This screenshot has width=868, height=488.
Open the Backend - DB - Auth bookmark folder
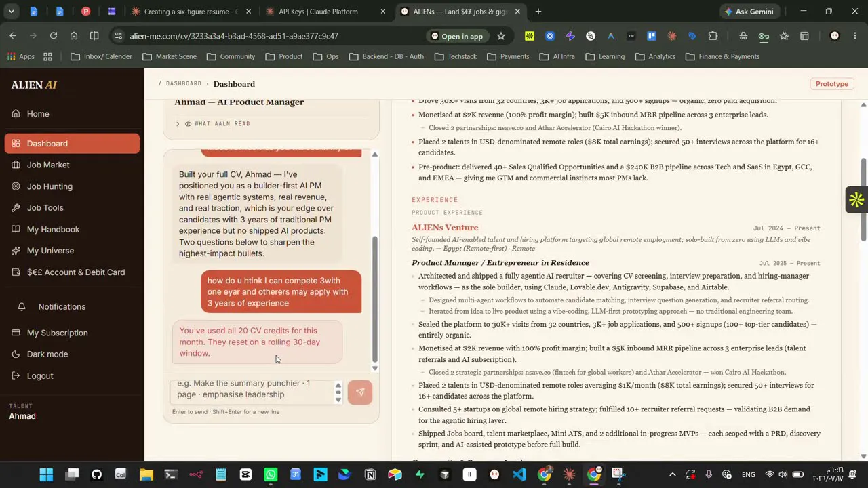click(386, 56)
